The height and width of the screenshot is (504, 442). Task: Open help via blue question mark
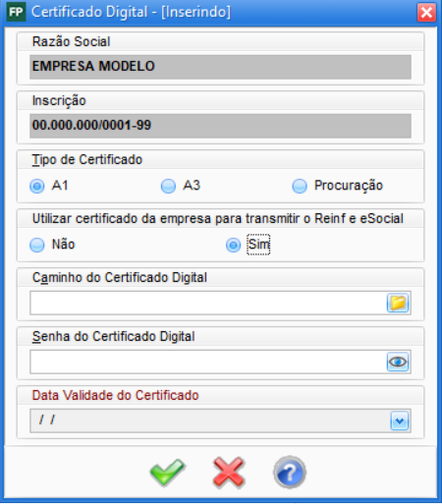[x=290, y=472]
